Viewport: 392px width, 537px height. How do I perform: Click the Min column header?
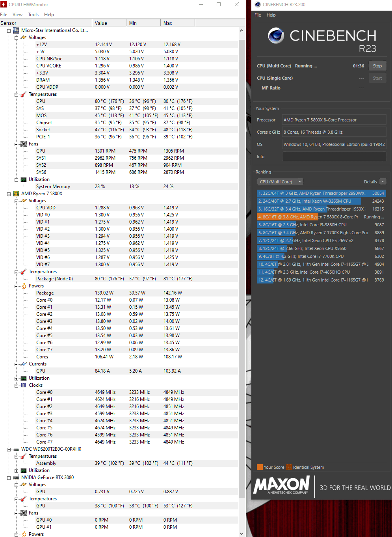[143, 23]
